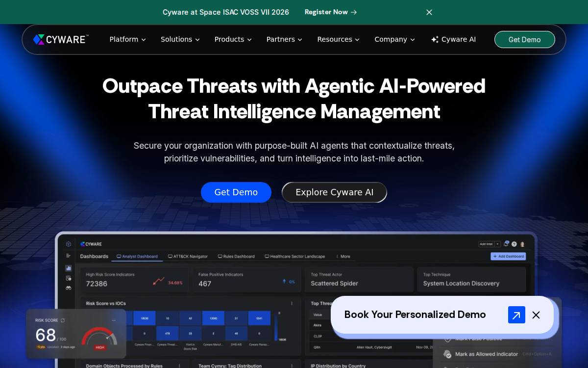Click the binoculars sidebar icon
Screen dimensions: 588x368
[69, 288]
